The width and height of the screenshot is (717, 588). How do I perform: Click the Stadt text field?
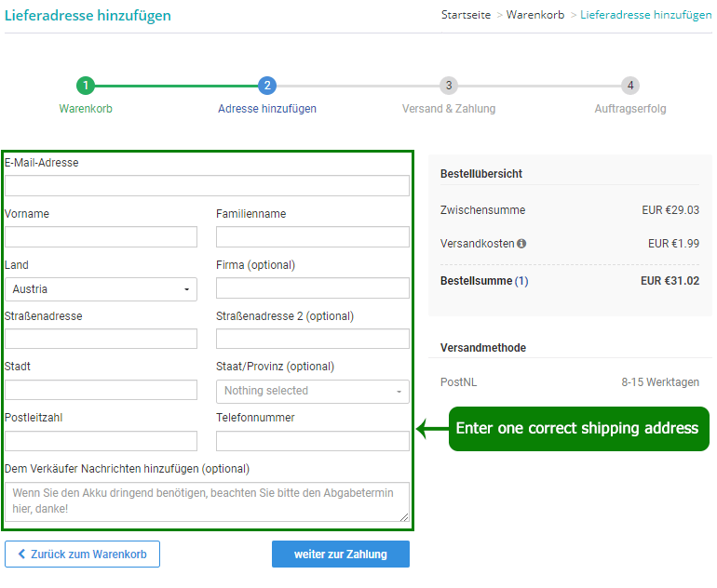tap(101, 390)
